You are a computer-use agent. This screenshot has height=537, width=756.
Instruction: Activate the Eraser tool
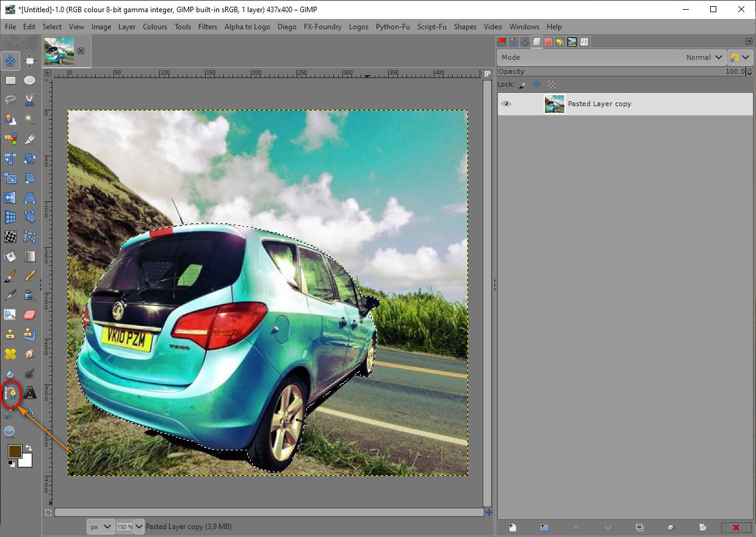[29, 315]
